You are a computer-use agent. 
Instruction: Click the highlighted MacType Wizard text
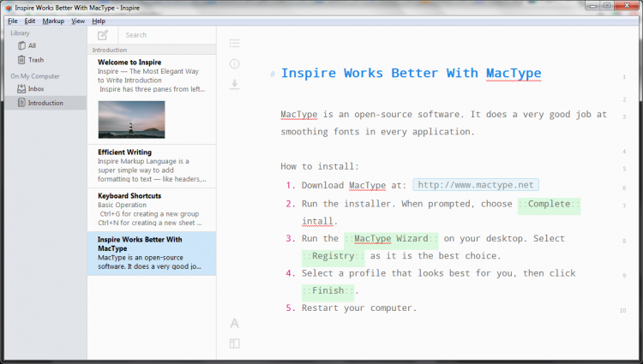tap(391, 239)
